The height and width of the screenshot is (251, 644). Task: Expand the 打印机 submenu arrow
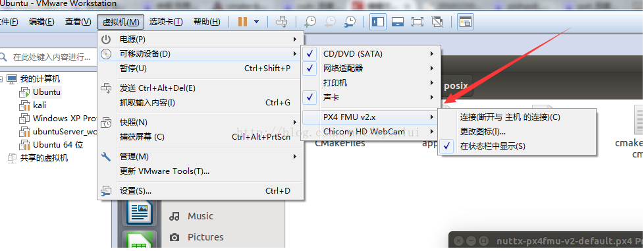[432, 82]
